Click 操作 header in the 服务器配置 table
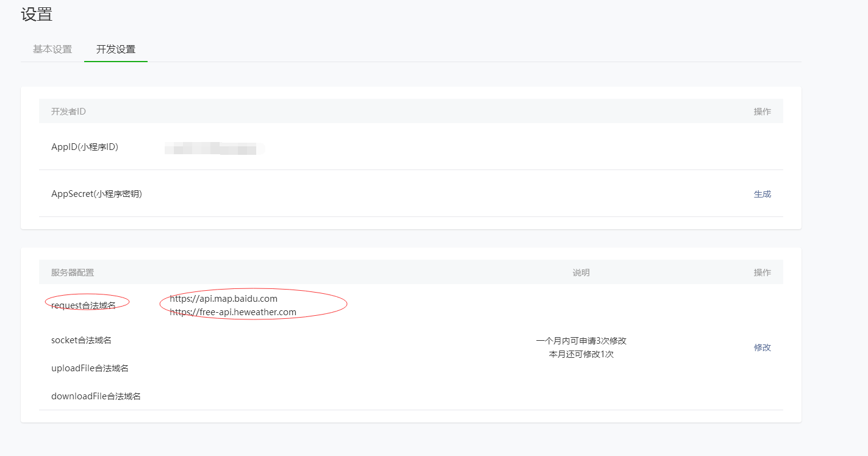The image size is (868, 456). coord(762,273)
